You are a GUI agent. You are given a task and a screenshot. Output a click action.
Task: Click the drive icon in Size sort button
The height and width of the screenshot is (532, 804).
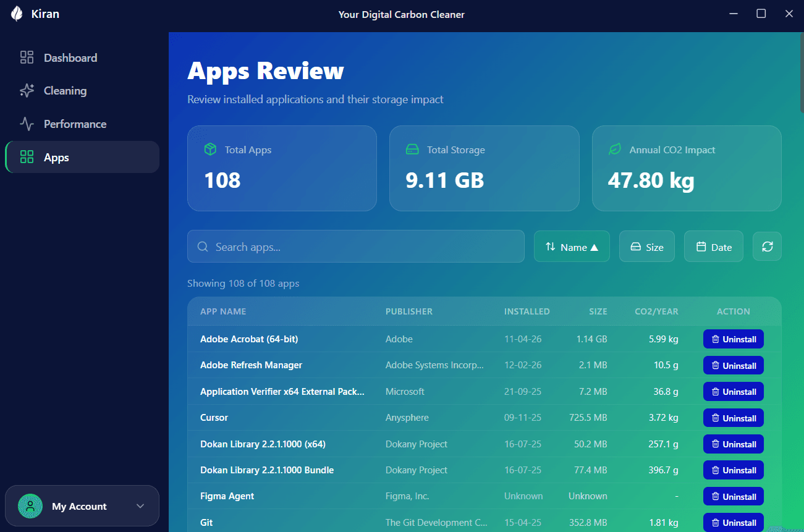(635, 247)
